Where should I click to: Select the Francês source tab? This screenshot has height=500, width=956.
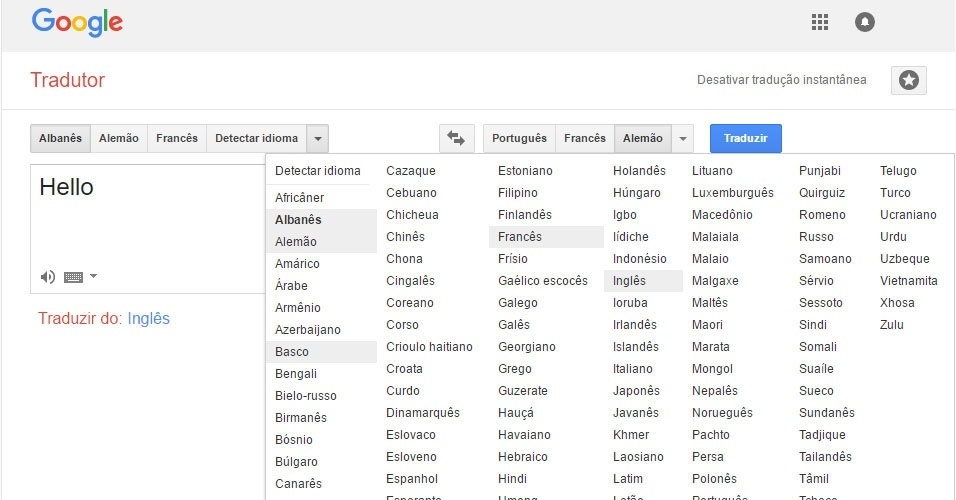[x=177, y=138]
